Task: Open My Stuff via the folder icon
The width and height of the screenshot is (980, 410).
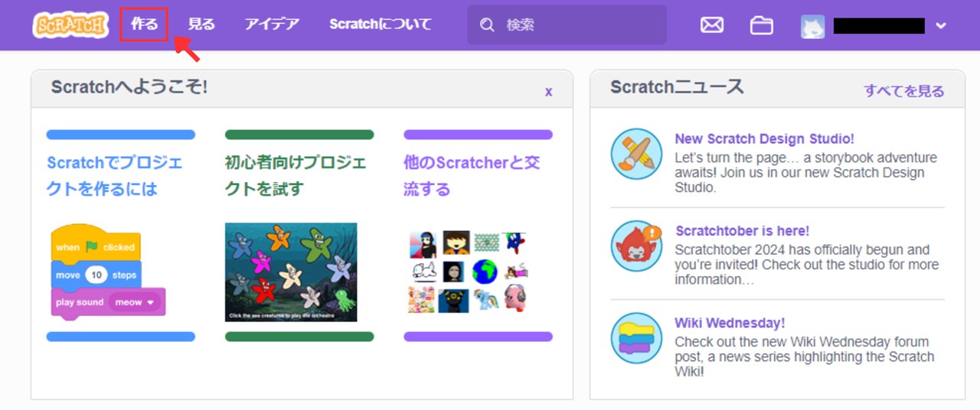Action: pyautogui.click(x=761, y=25)
